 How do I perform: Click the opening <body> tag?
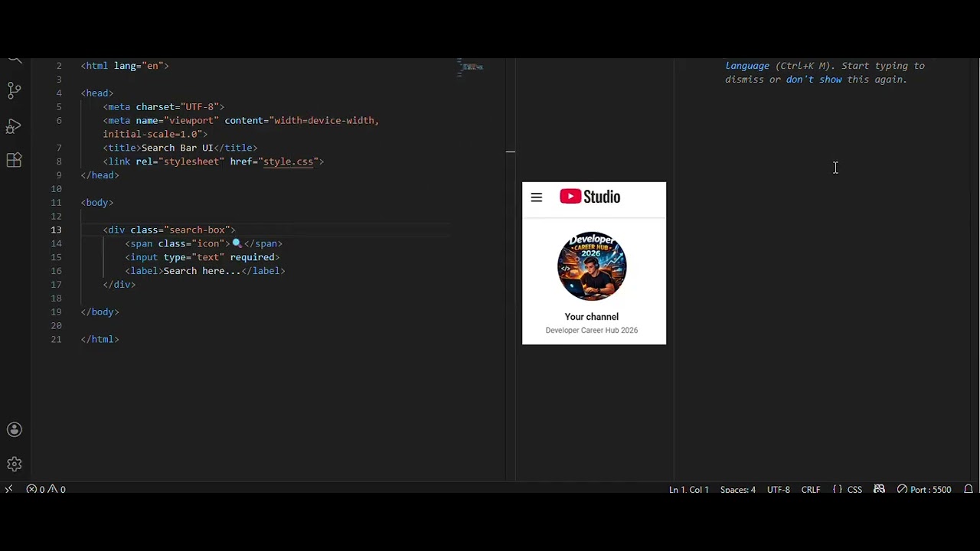pyautogui.click(x=97, y=203)
